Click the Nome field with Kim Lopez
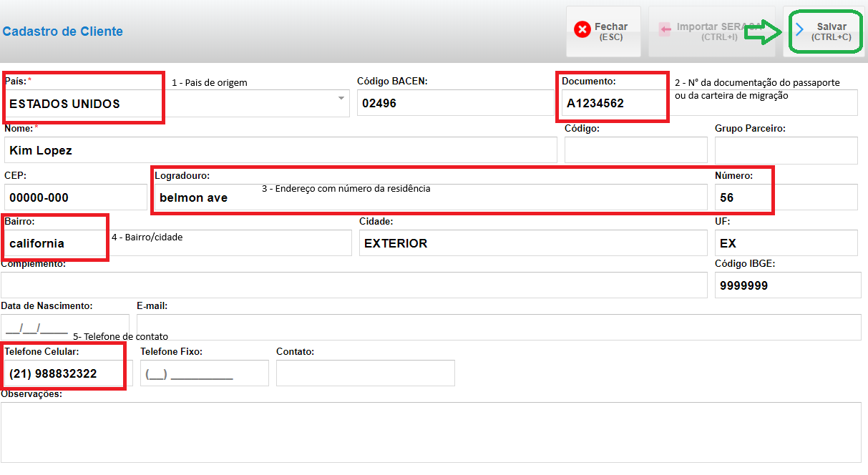Screen dimensions: 868x475 pyautogui.click(x=279, y=150)
